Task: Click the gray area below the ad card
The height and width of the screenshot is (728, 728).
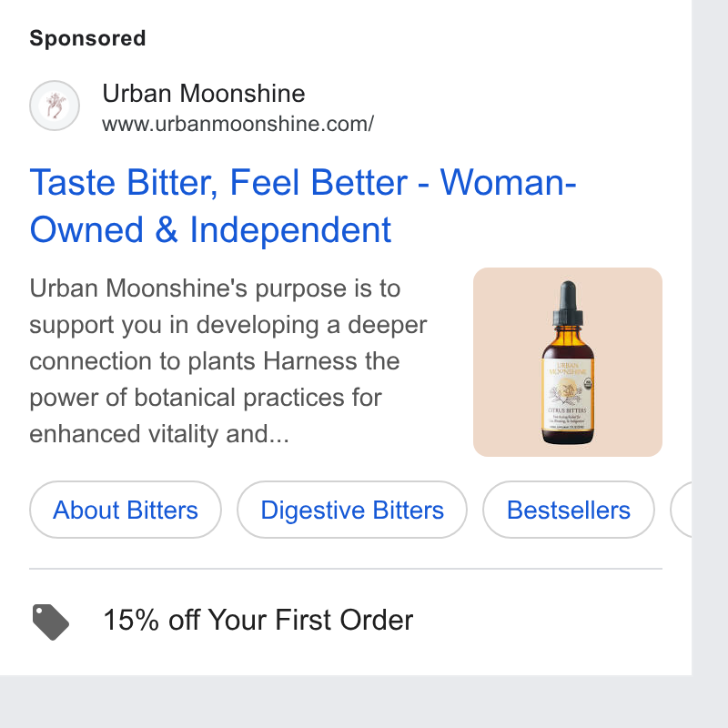Action: 364,702
